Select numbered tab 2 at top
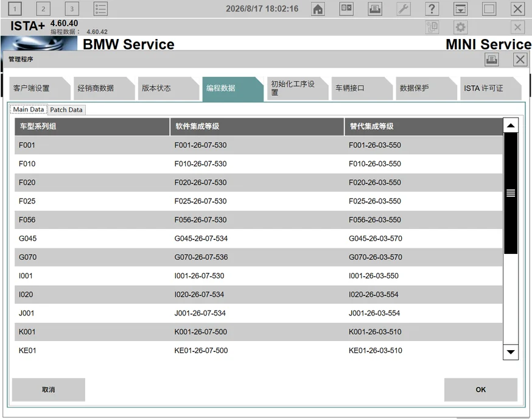The image size is (532, 419). [x=43, y=9]
